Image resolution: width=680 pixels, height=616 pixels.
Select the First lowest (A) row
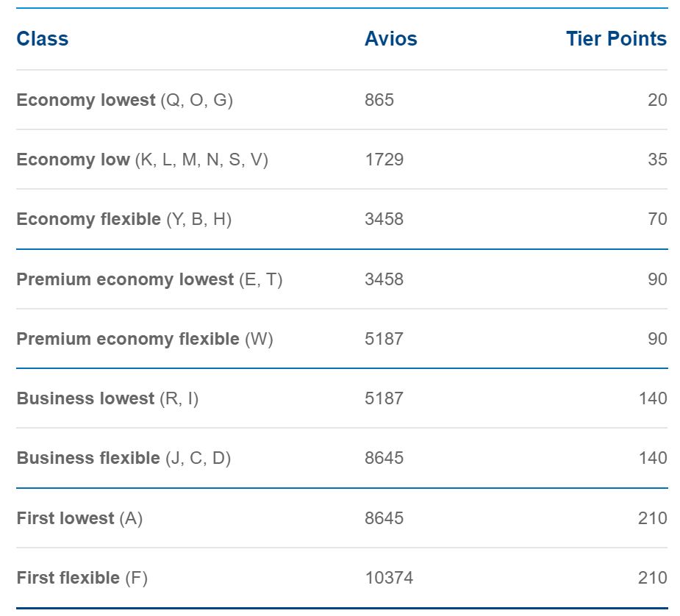[342, 518]
